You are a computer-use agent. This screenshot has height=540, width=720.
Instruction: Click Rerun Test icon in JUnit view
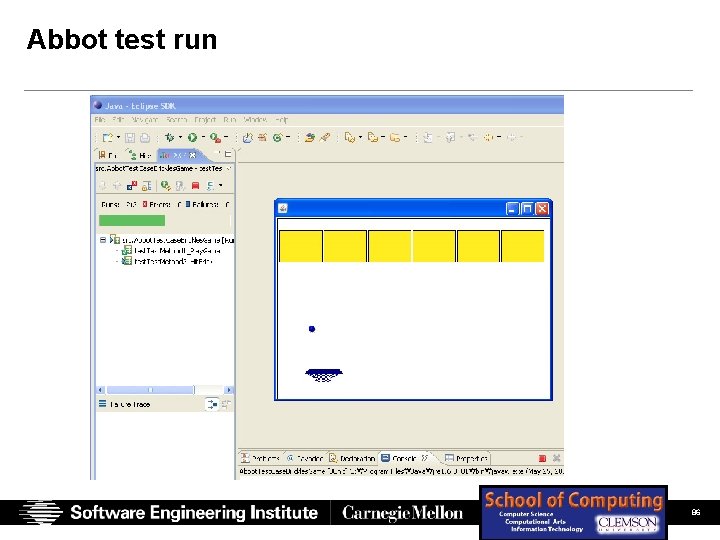[166, 186]
